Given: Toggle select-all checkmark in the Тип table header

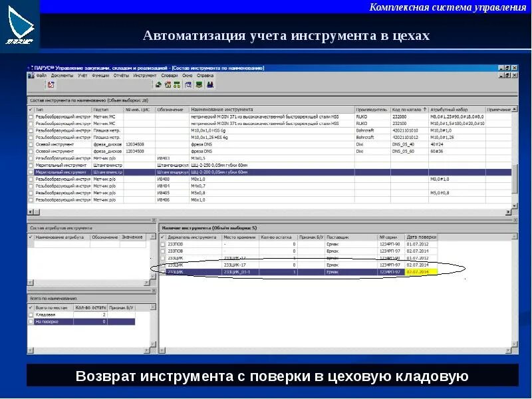Looking at the screenshot, I should pos(31,110).
